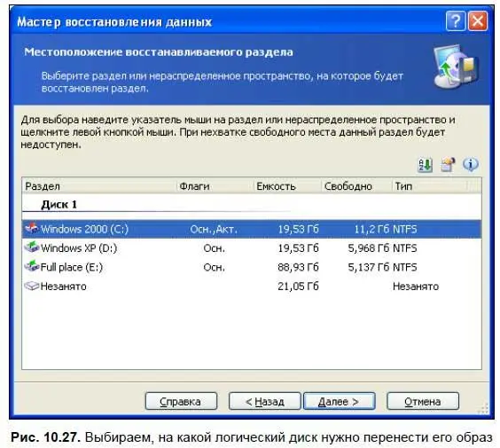500x448 pixels.
Task: Click the sort A-Z arrangement icon
Action: click(425, 165)
